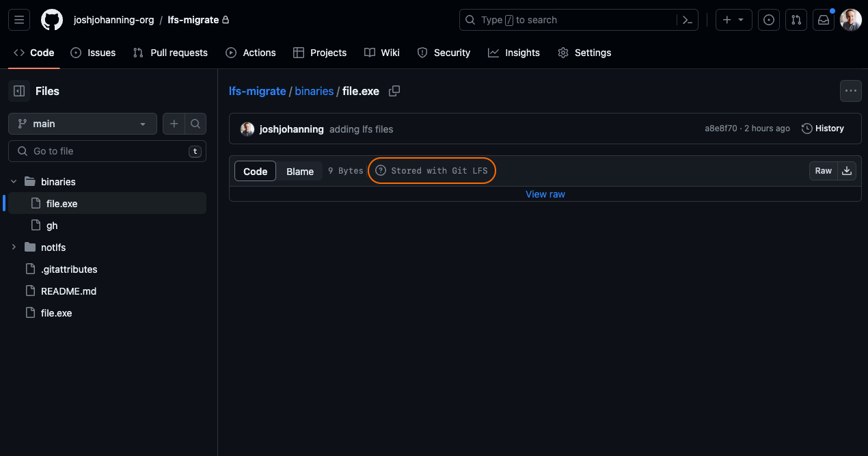The height and width of the screenshot is (456, 868).
Task: Click the View raw link
Action: [545, 194]
